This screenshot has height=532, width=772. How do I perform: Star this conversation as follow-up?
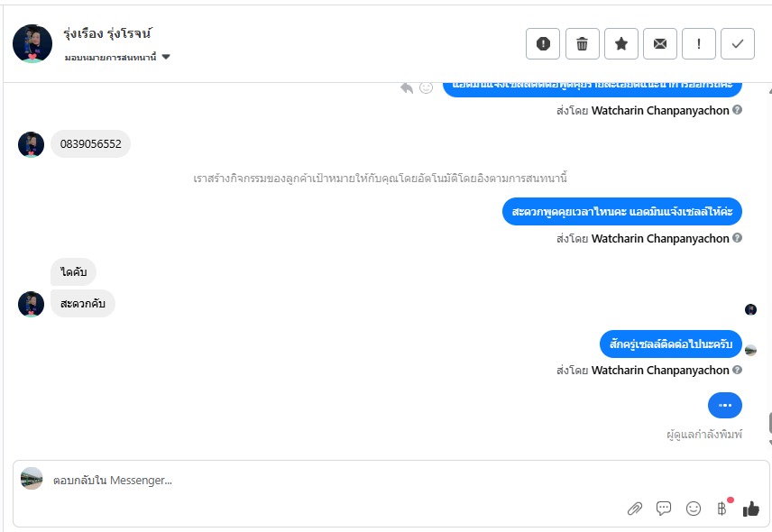620,43
